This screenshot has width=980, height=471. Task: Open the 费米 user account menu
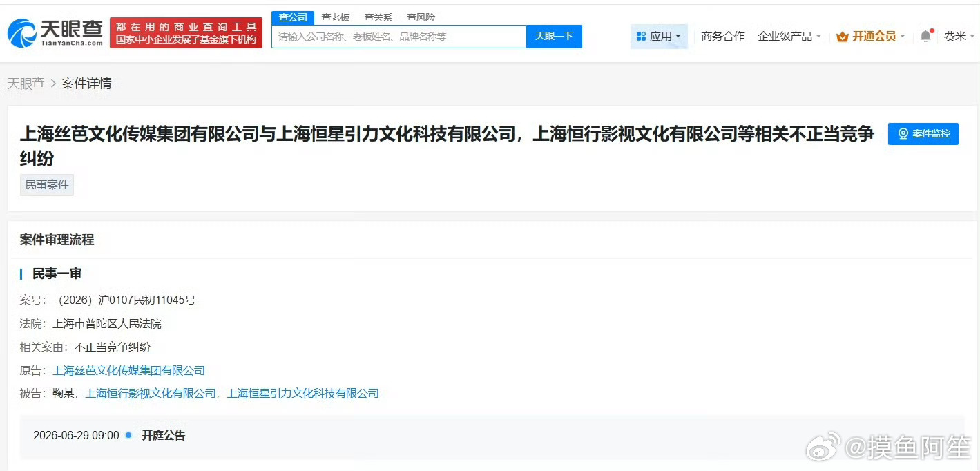point(959,37)
